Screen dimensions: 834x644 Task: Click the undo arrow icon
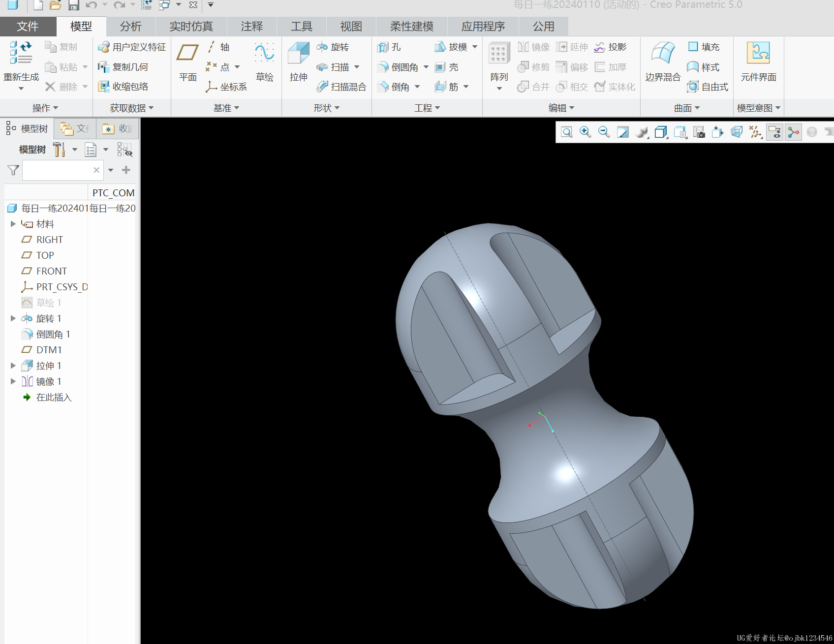tap(91, 5)
